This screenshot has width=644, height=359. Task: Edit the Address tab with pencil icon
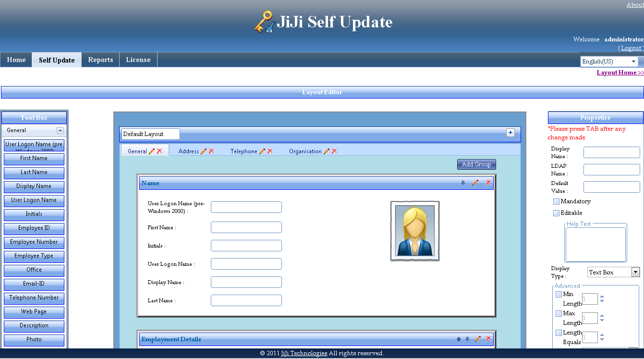[204, 151]
